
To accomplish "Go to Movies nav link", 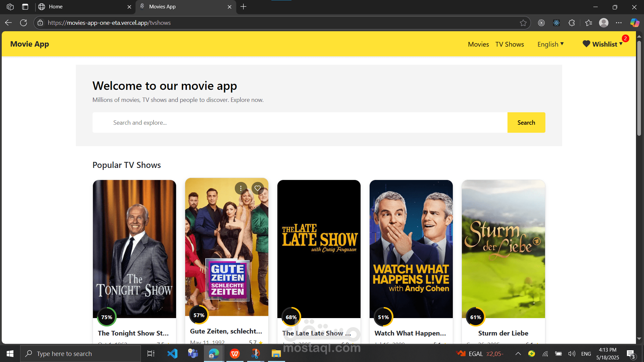I will point(478,44).
